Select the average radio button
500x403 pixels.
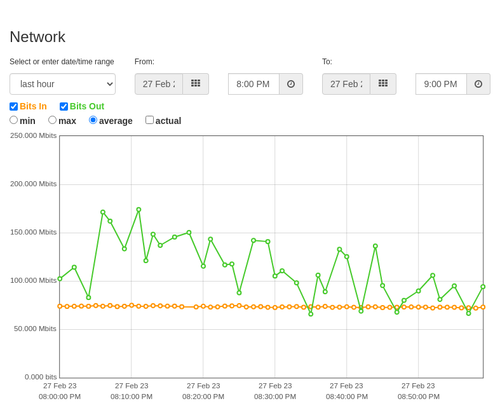pos(93,120)
